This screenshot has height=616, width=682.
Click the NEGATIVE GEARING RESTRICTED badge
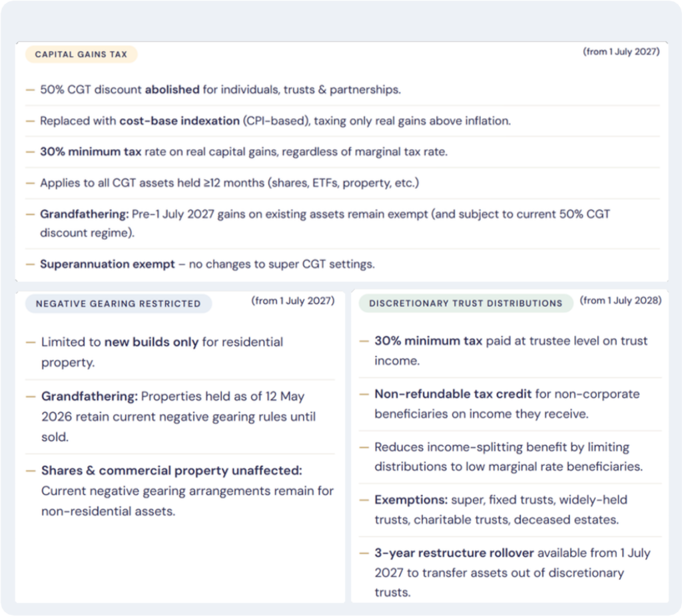[119, 304]
